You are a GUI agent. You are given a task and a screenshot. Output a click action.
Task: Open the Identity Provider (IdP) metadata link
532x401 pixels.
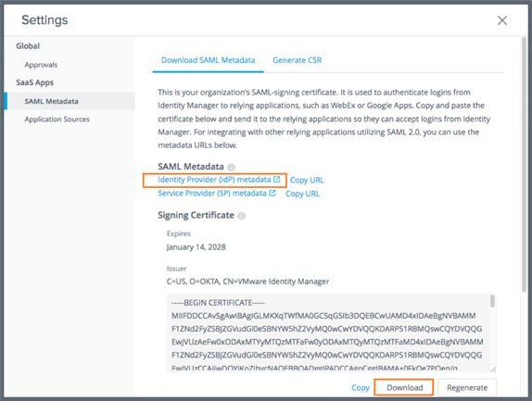214,180
